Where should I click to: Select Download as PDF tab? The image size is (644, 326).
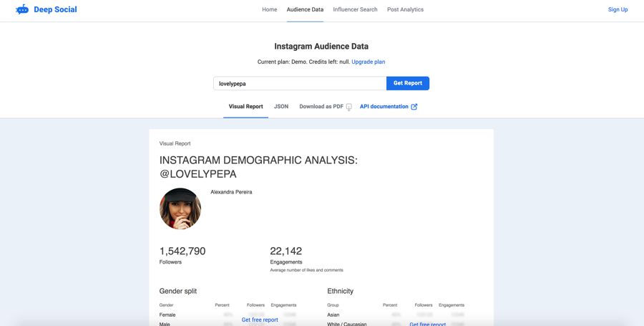321,107
